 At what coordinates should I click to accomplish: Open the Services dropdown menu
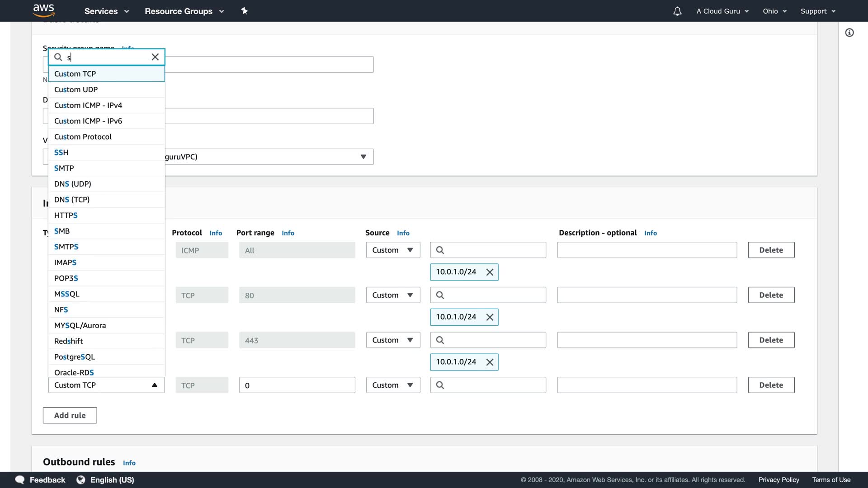pyautogui.click(x=106, y=11)
